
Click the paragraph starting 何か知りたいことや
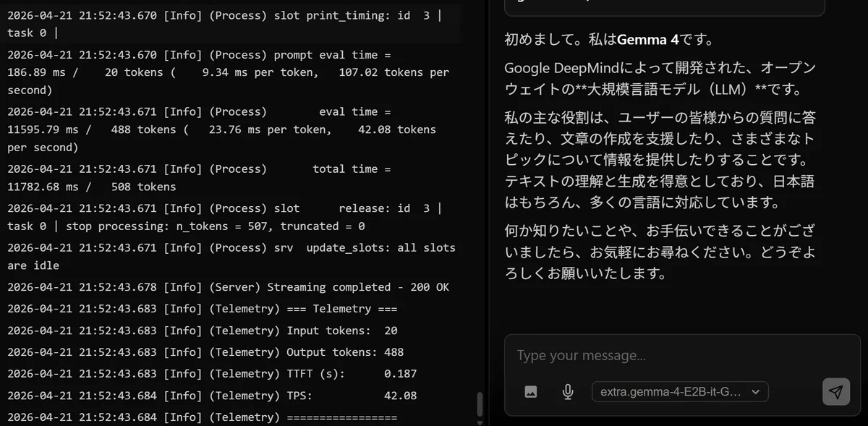[x=660, y=252]
